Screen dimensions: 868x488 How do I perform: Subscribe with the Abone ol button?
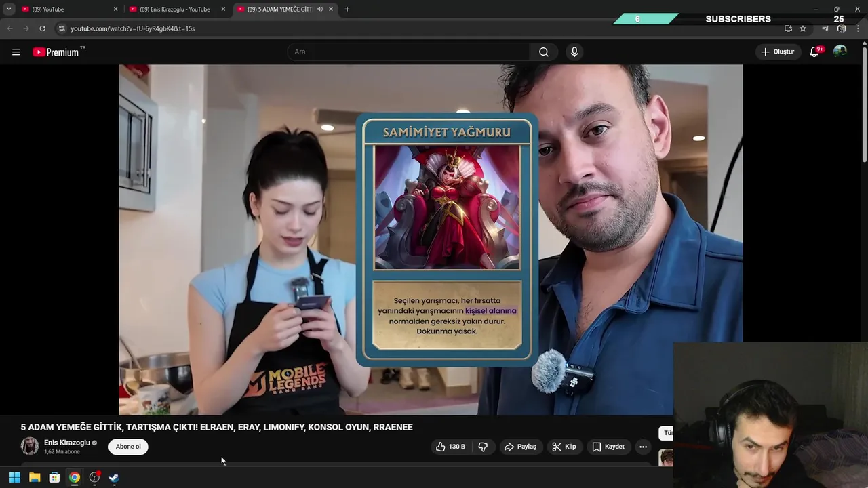click(x=128, y=447)
